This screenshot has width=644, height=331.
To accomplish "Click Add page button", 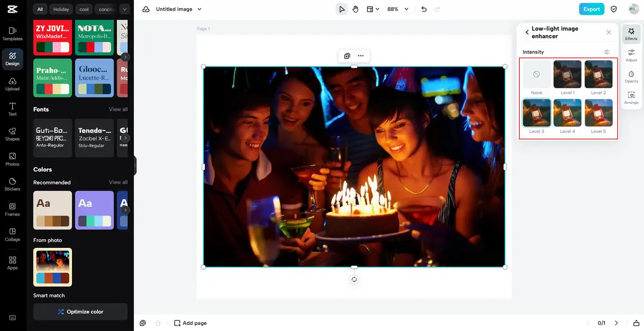I will point(190,323).
